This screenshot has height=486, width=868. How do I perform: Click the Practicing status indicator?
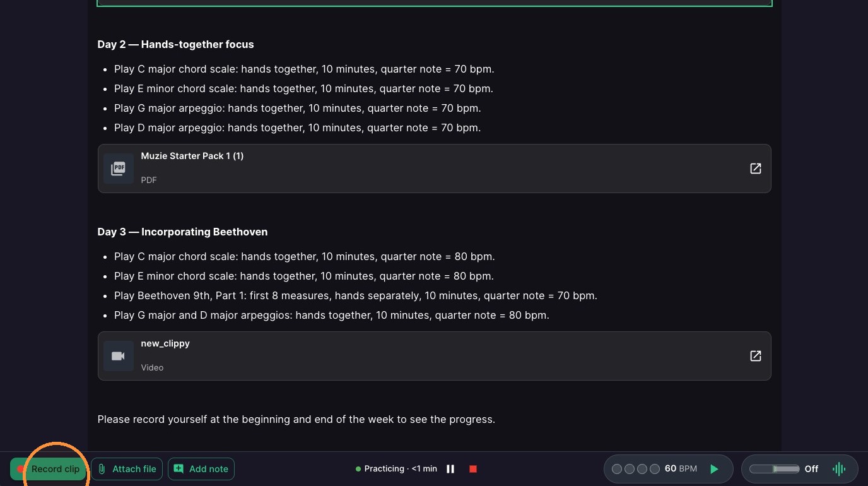[x=396, y=469]
